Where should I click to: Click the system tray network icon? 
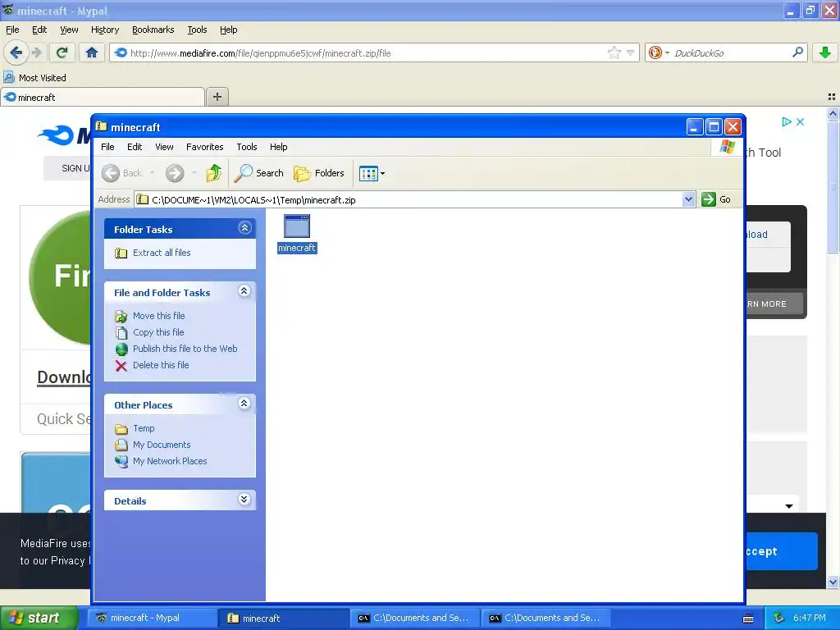[x=779, y=618]
